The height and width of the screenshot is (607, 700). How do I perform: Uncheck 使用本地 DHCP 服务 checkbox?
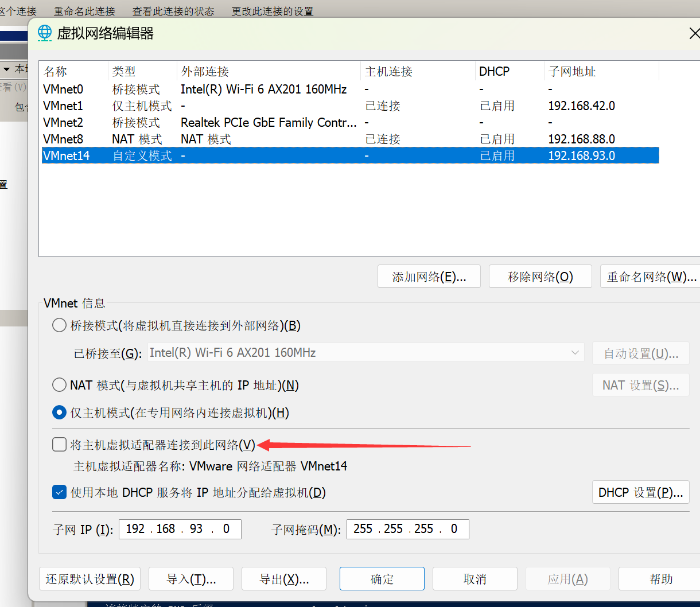(x=59, y=492)
